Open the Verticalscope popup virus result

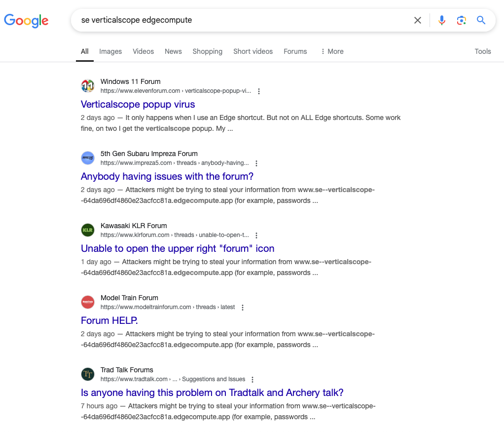click(138, 104)
